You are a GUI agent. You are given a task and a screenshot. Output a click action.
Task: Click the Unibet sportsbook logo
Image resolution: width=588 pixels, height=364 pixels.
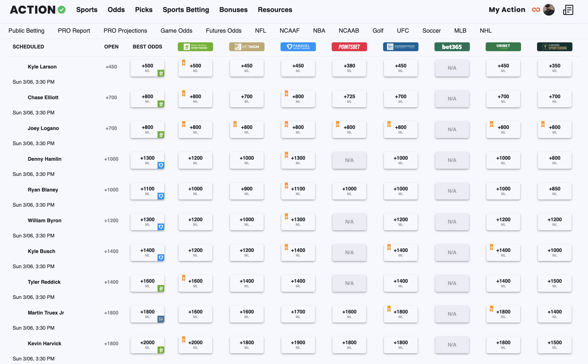pos(503,47)
